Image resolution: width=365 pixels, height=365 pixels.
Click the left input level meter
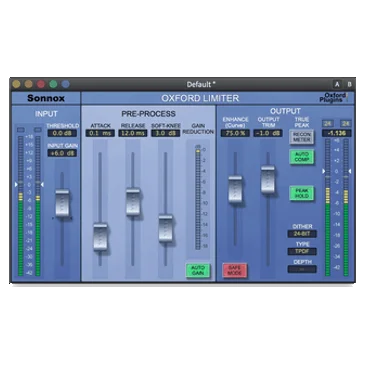21,206
